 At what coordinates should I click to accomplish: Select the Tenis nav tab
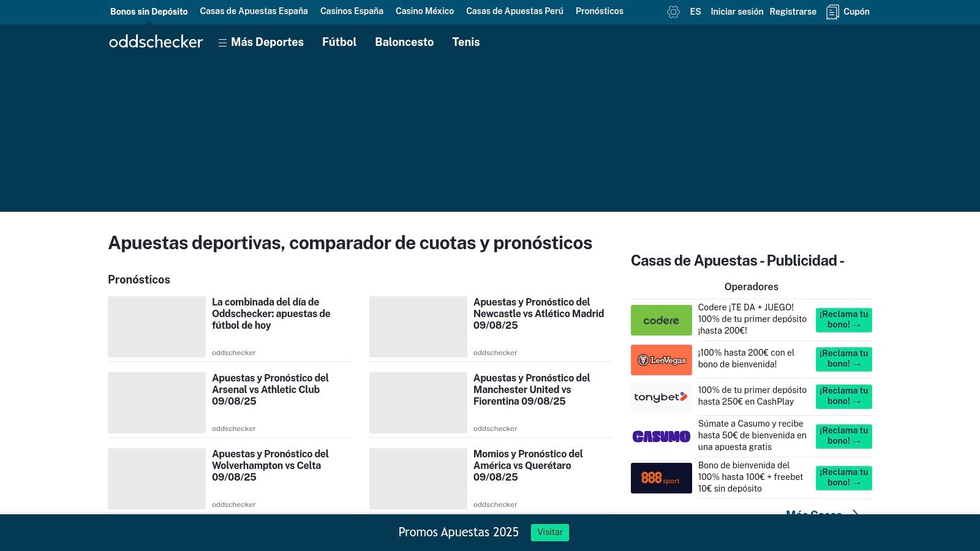tap(466, 42)
